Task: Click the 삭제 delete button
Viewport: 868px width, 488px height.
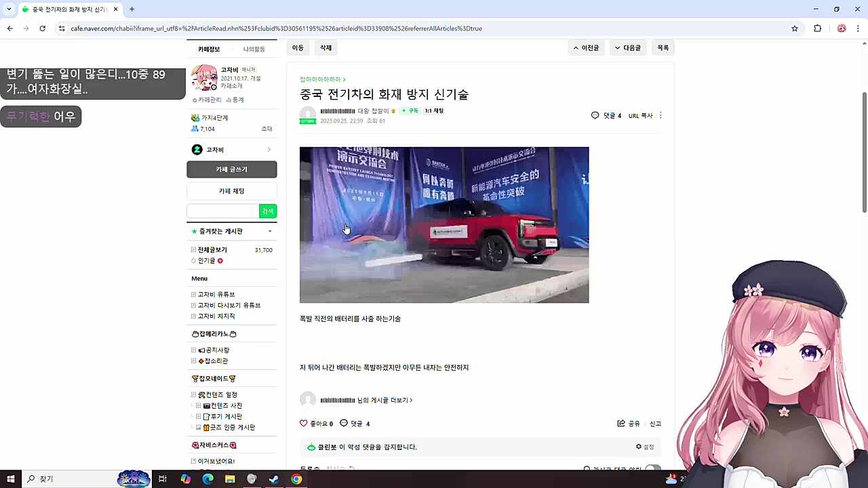Action: 326,48
